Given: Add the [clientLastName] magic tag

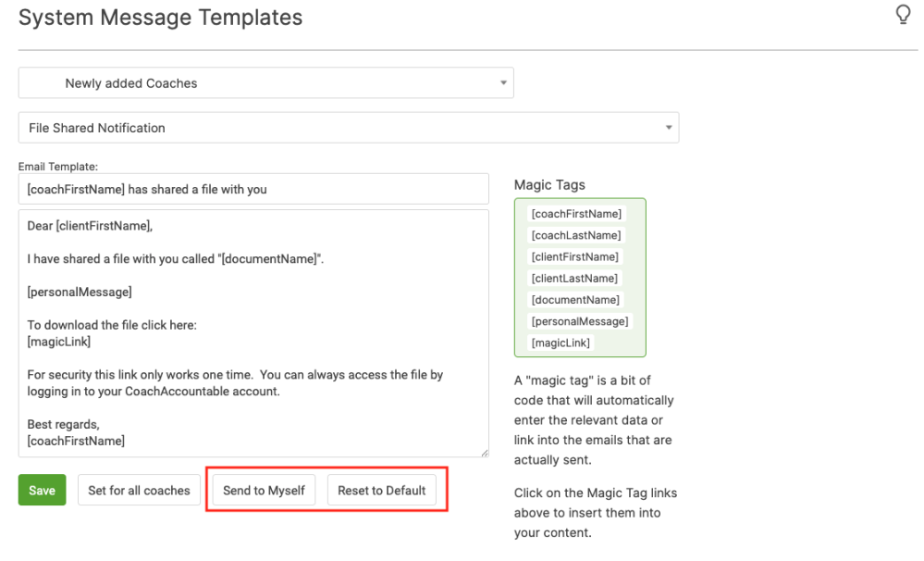Looking at the screenshot, I should click(575, 278).
